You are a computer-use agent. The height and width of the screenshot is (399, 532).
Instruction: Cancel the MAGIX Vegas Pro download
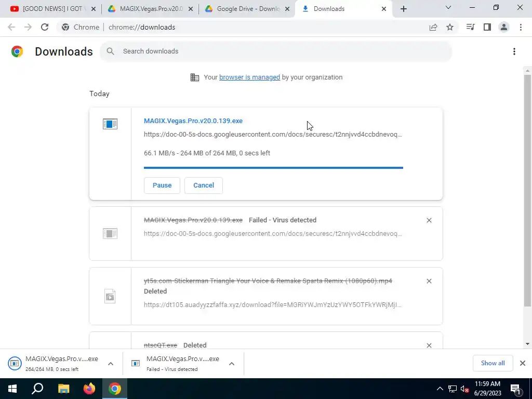(204, 185)
